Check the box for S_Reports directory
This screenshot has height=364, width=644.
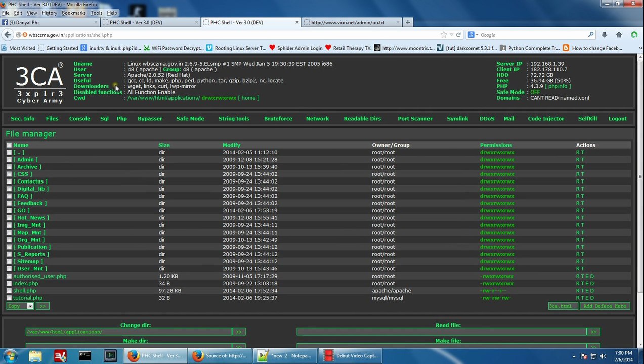click(9, 254)
